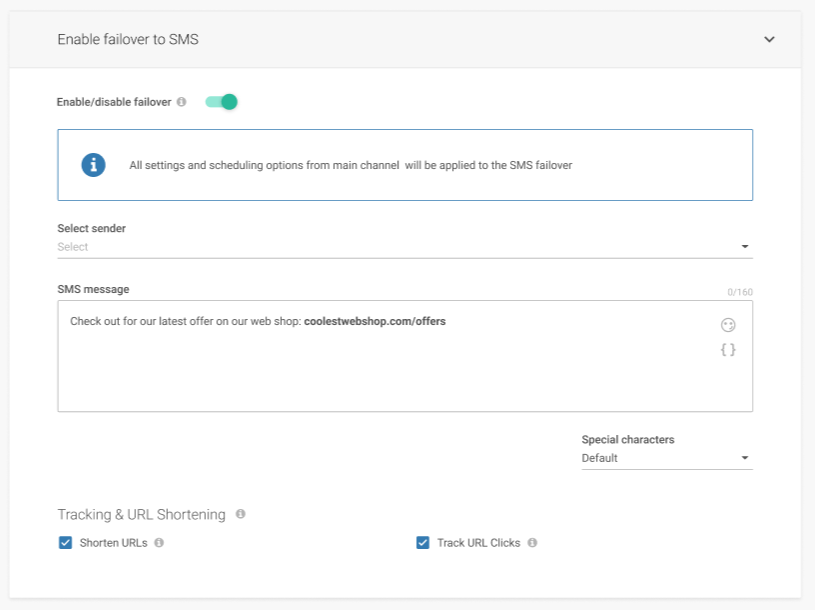Click the SMS failover notice banner text
815x610 pixels.
(350, 166)
